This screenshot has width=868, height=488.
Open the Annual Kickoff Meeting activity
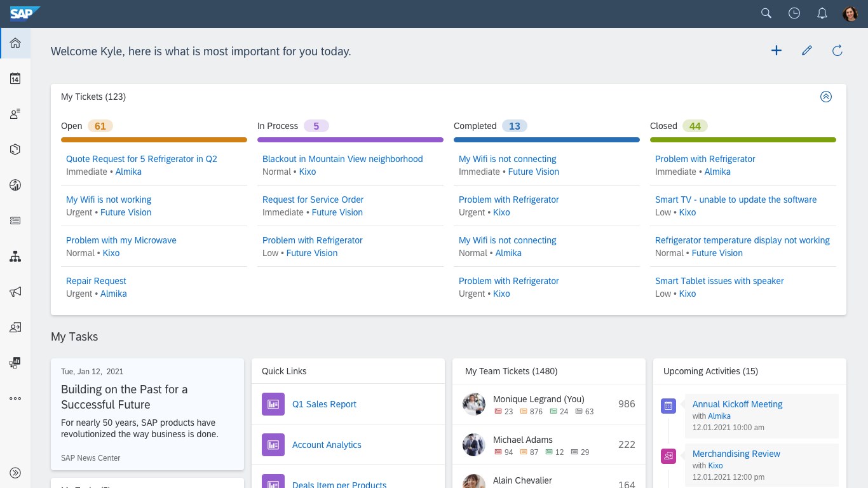737,404
